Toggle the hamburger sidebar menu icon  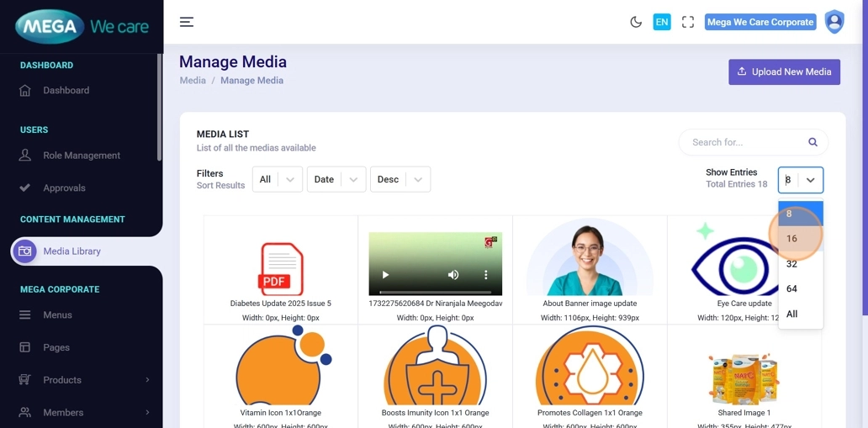coord(187,22)
